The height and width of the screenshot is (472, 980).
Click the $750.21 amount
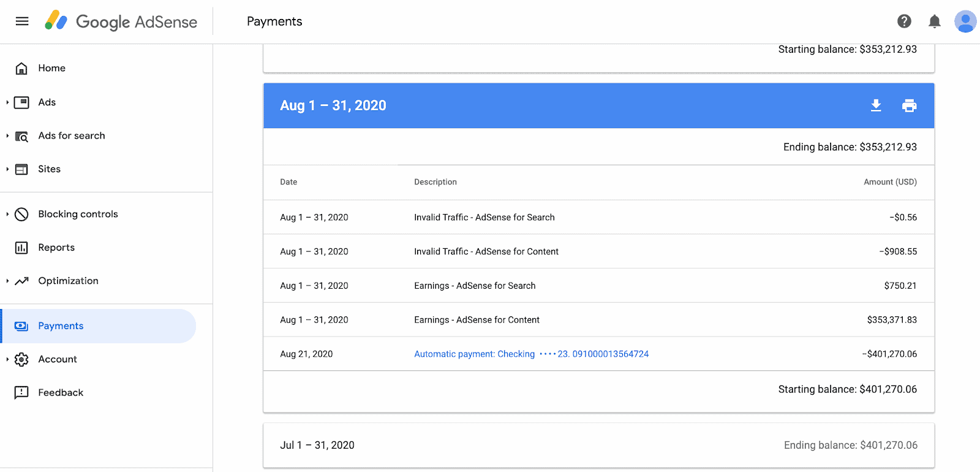coord(900,286)
